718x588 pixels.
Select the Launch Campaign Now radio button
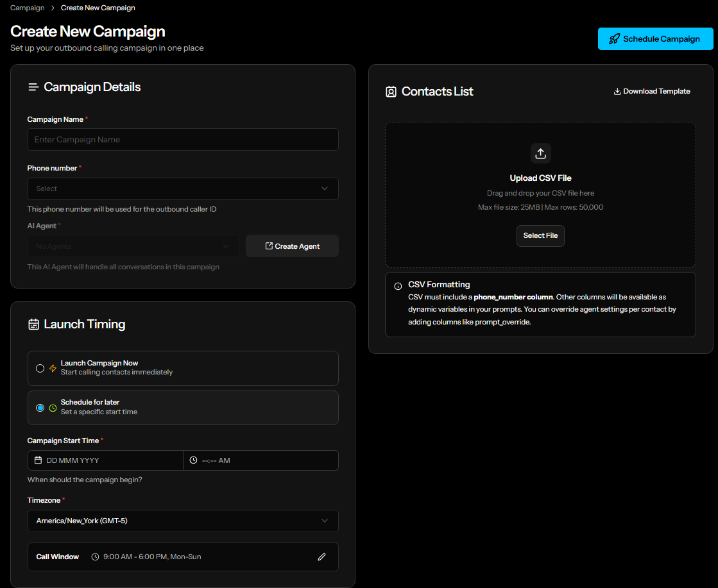coord(40,368)
